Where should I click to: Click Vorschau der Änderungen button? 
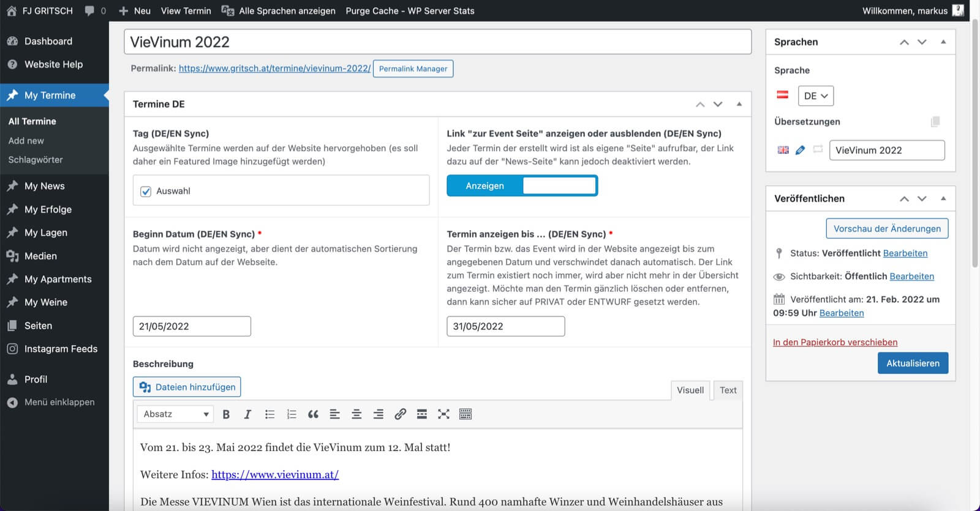coord(887,228)
